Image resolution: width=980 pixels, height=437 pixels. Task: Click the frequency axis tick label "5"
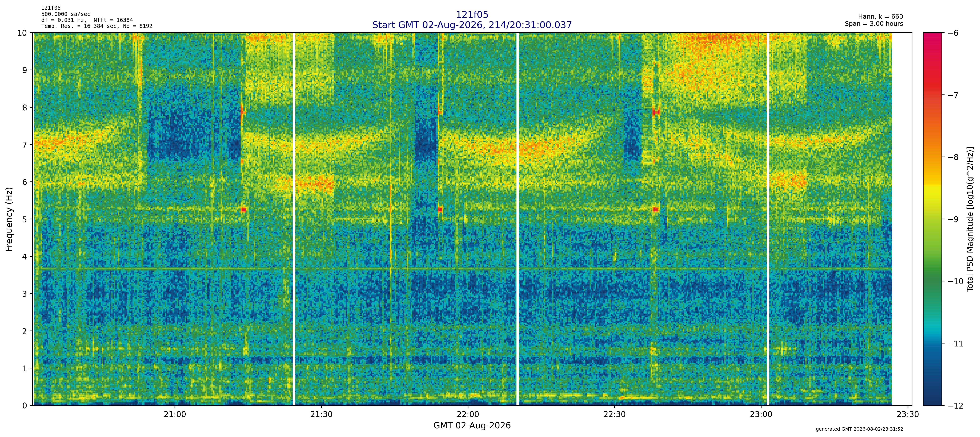[x=25, y=220]
